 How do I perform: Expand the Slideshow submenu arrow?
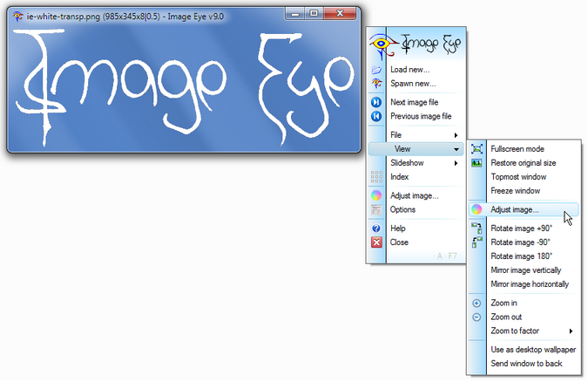pyautogui.click(x=456, y=163)
